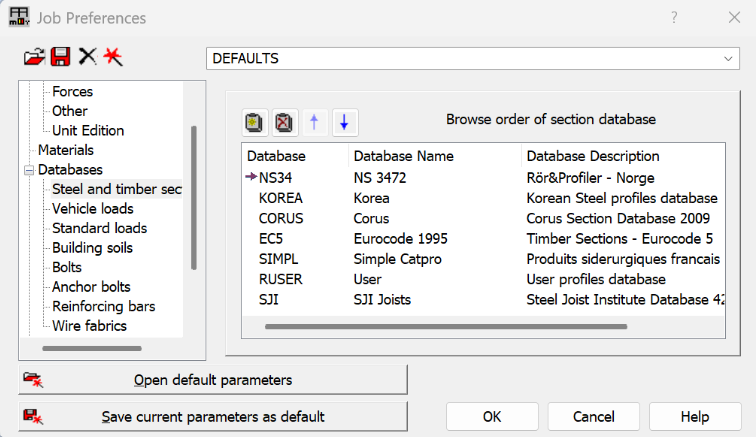Select Reinforcing bars tree item
Screen dimensions: 756x437
(104, 306)
